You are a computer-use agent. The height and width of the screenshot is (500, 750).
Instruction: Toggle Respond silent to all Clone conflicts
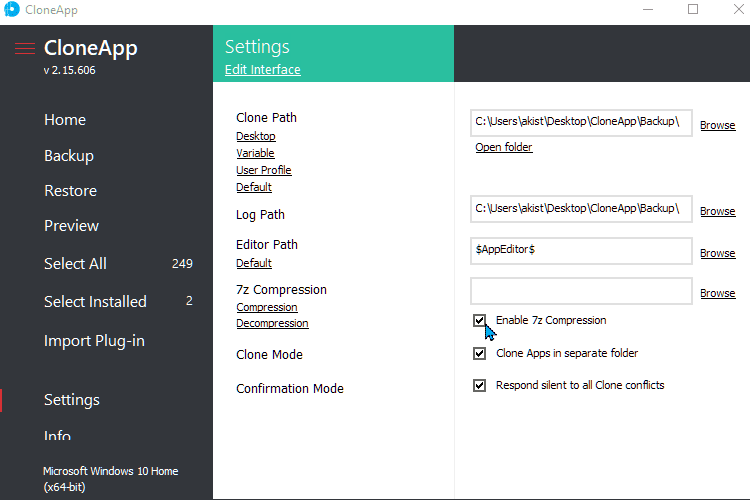click(479, 386)
